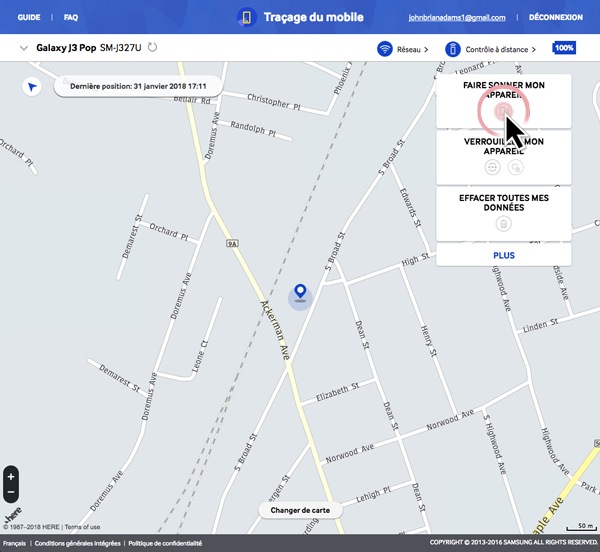Click Ackerman Ave label on map
Screen dimensions: 600x552
pyautogui.click(x=275, y=330)
